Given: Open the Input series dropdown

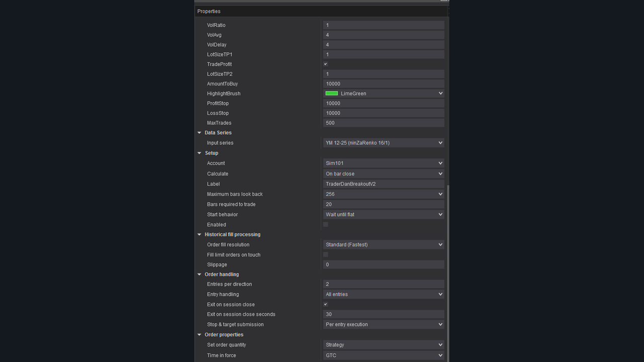Looking at the screenshot, I should coord(440,143).
